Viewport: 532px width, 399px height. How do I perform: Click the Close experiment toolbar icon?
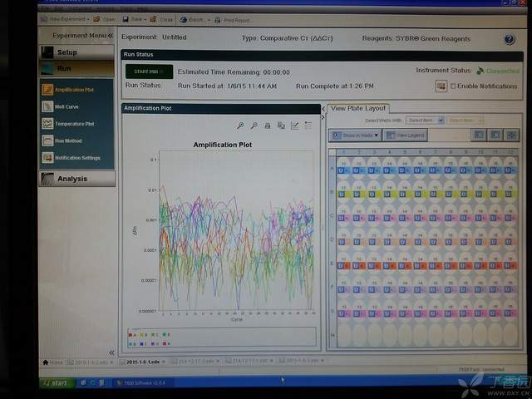tap(153, 19)
